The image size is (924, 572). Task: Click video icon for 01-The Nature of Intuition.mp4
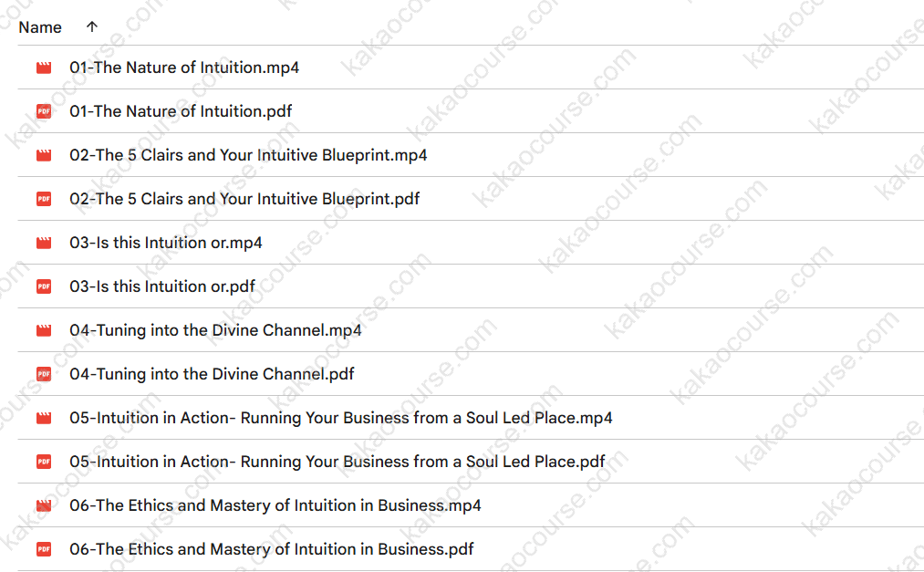tap(44, 68)
